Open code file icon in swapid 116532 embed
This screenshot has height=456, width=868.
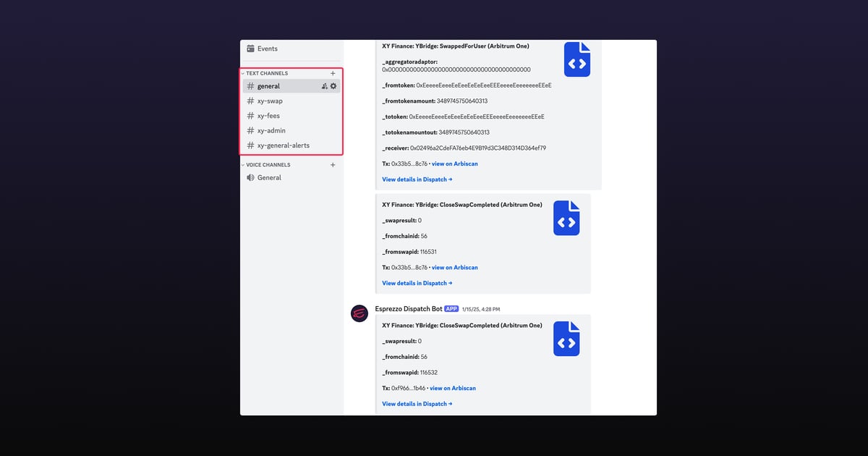(x=566, y=339)
